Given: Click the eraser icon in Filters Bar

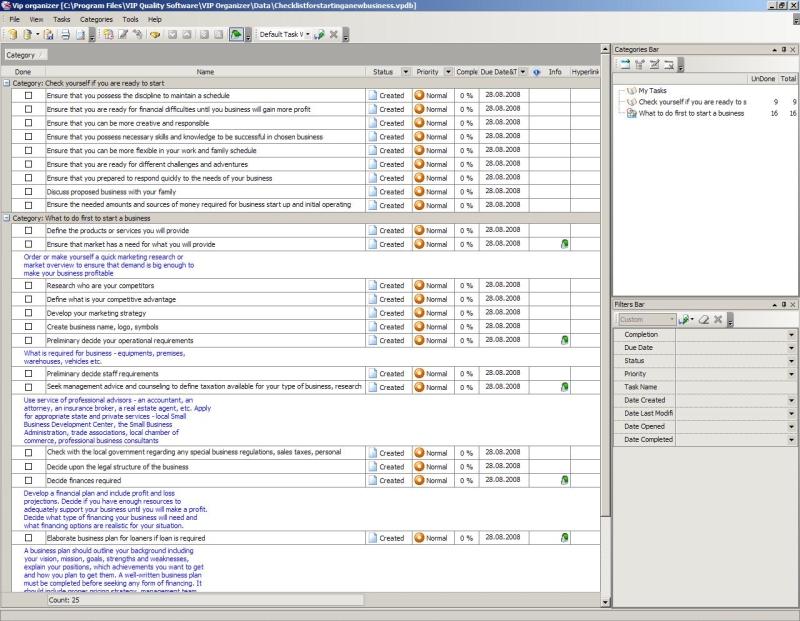Looking at the screenshot, I should pos(703,320).
